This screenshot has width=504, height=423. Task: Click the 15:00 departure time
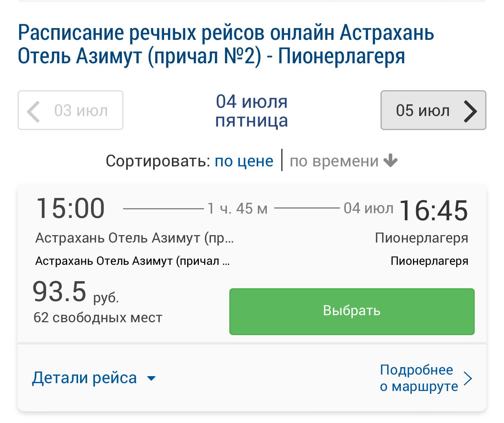click(71, 208)
